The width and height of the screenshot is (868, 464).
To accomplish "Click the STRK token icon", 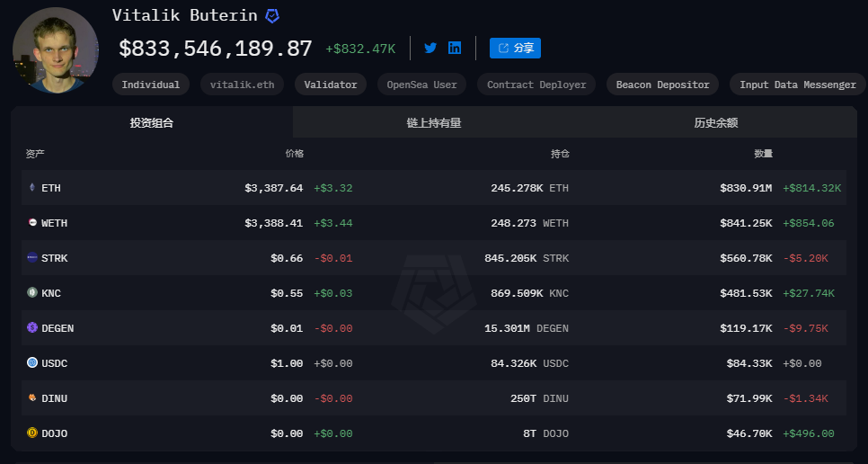I will point(32,257).
